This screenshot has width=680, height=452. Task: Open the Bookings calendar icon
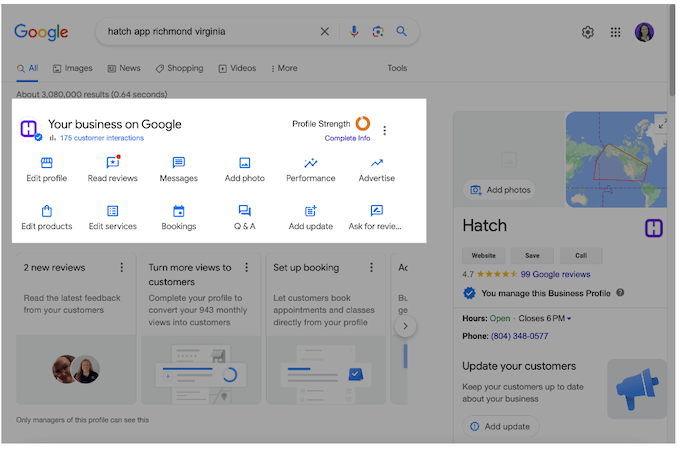pyautogui.click(x=178, y=211)
